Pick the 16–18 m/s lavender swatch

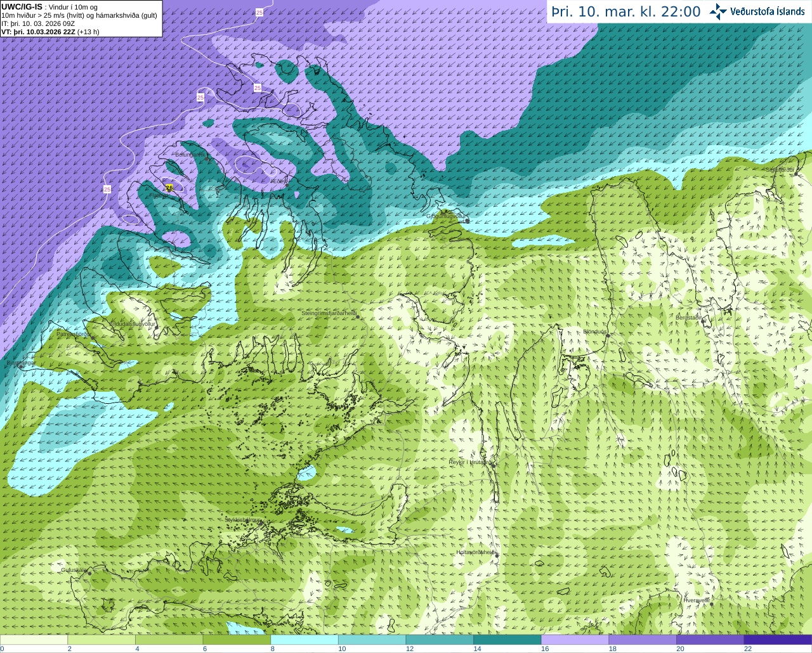click(575, 640)
